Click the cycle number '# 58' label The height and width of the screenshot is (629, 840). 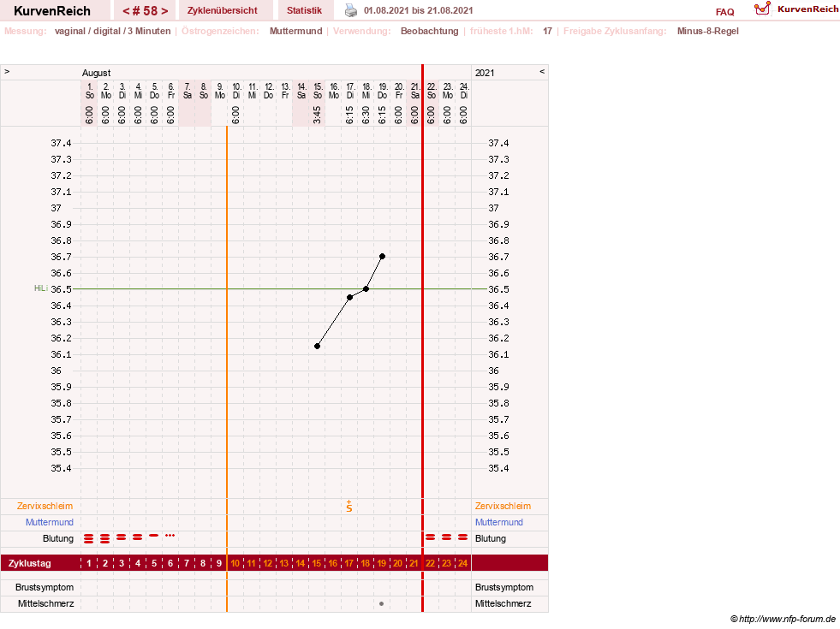point(145,11)
